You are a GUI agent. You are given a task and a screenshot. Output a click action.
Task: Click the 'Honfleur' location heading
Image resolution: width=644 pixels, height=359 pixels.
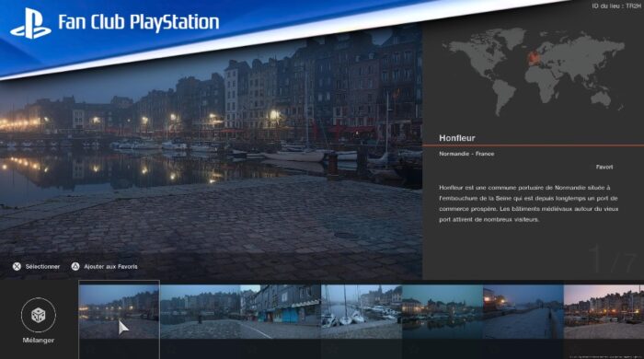[457, 138]
